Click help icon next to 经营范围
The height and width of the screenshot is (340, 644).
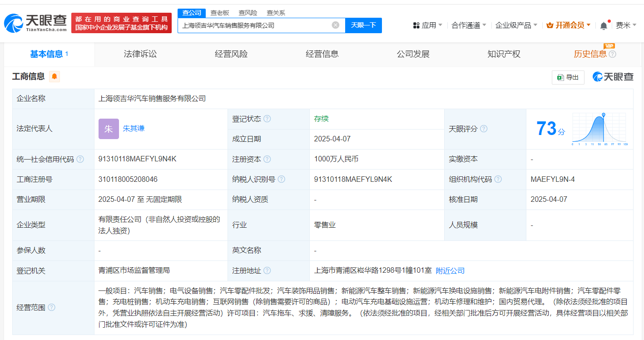tap(52, 308)
